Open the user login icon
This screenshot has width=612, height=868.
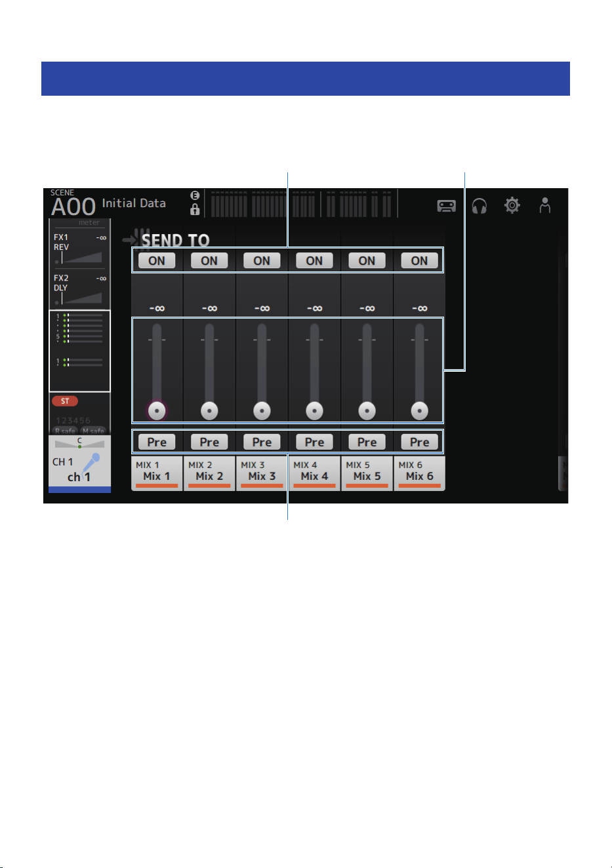pyautogui.click(x=544, y=205)
